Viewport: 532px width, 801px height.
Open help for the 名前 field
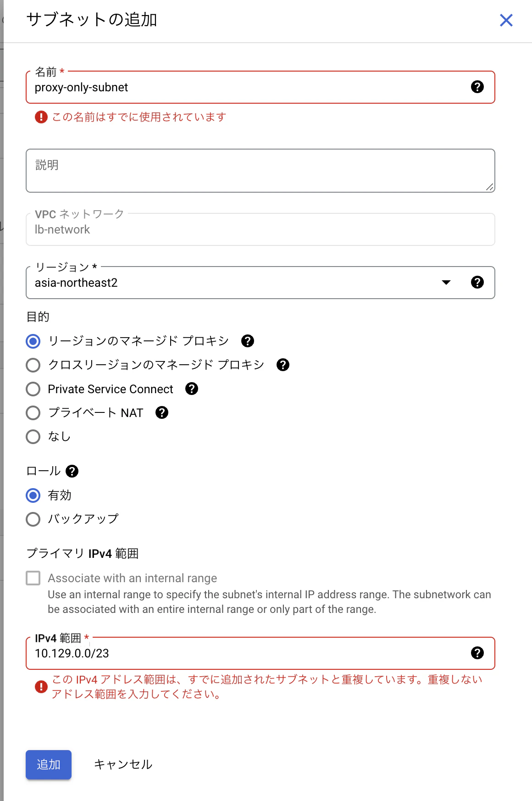[478, 87]
